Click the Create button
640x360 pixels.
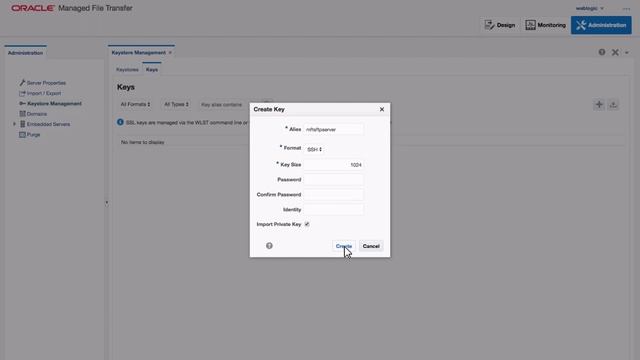coord(344,246)
